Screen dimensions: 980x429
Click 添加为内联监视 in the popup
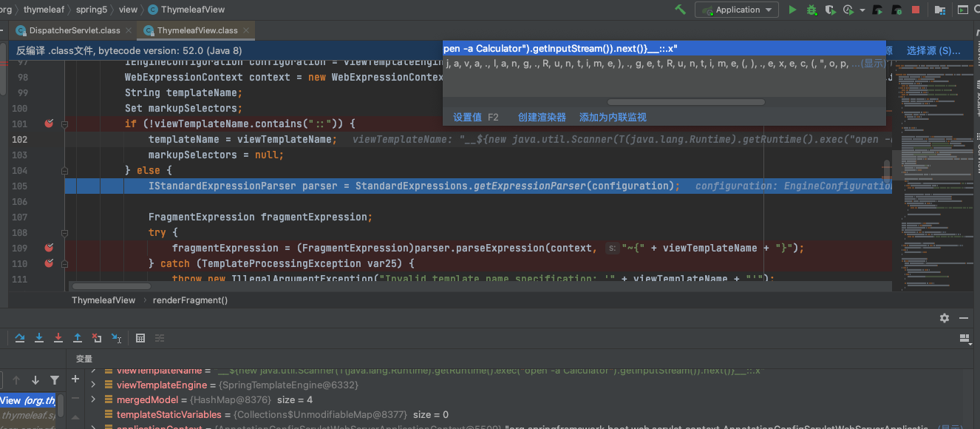coord(613,117)
